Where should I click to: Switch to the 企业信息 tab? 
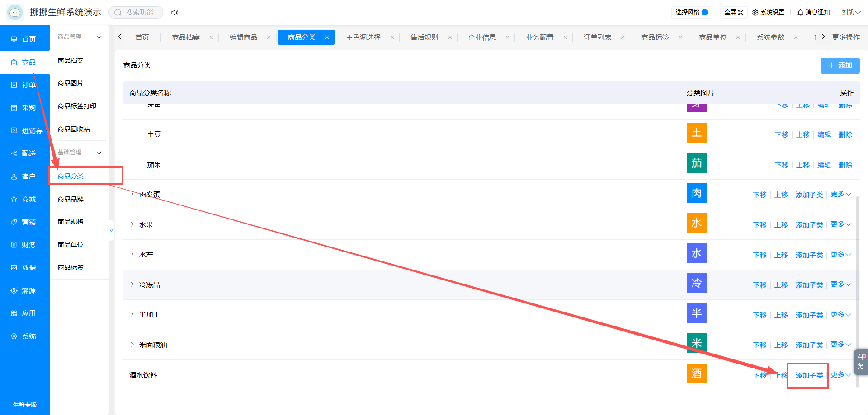point(482,37)
